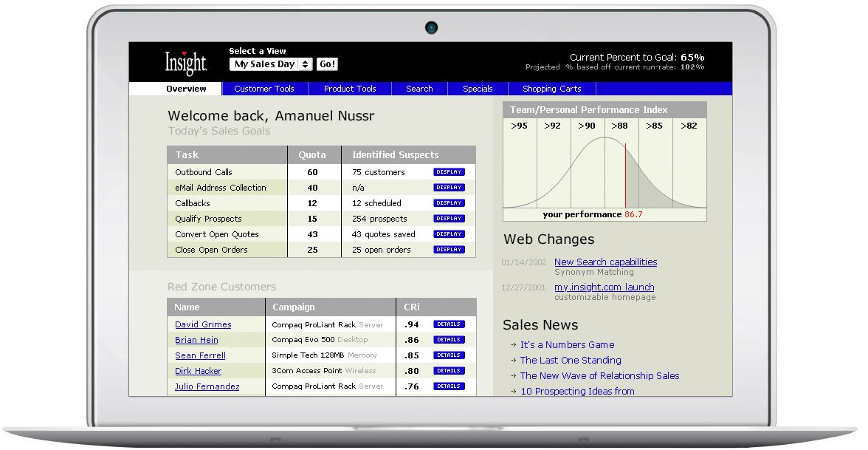Click DISPLAY beside eMail Address Collection
Viewport: 868px width, 450px height.
pos(449,187)
